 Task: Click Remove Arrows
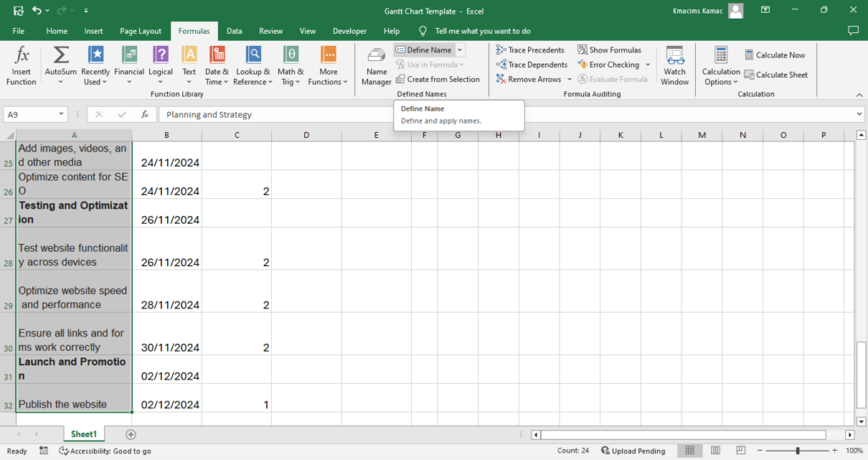coord(529,79)
